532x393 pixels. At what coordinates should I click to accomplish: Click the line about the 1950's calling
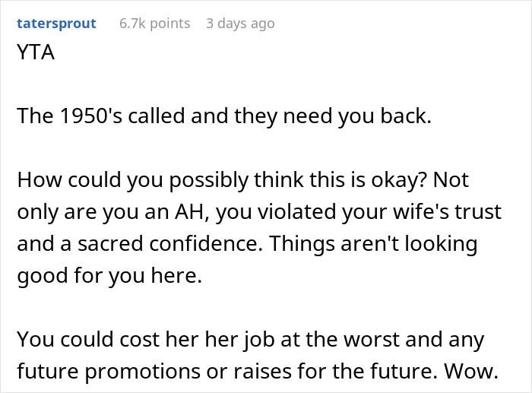[x=224, y=116]
